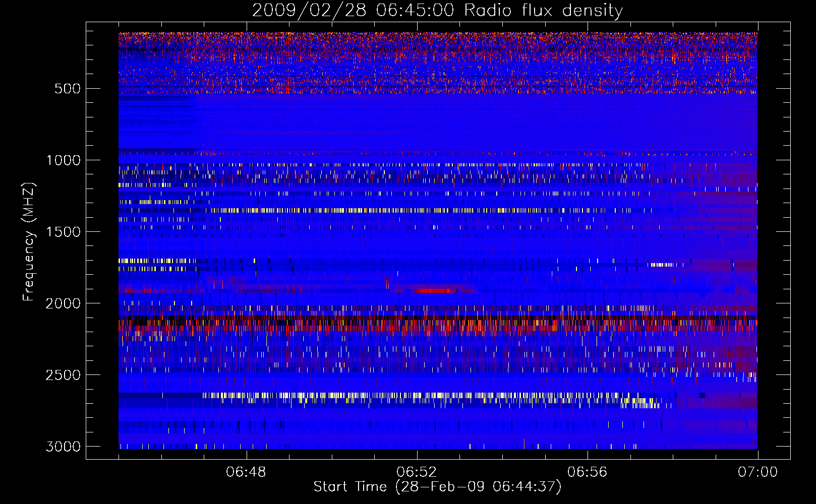Click the 06:52 time tick label
This screenshot has height=504, width=816.
click(x=417, y=472)
